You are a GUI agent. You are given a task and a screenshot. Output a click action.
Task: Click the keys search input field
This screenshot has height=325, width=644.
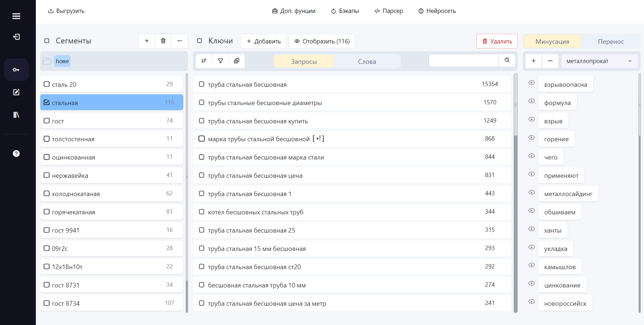[x=464, y=60]
